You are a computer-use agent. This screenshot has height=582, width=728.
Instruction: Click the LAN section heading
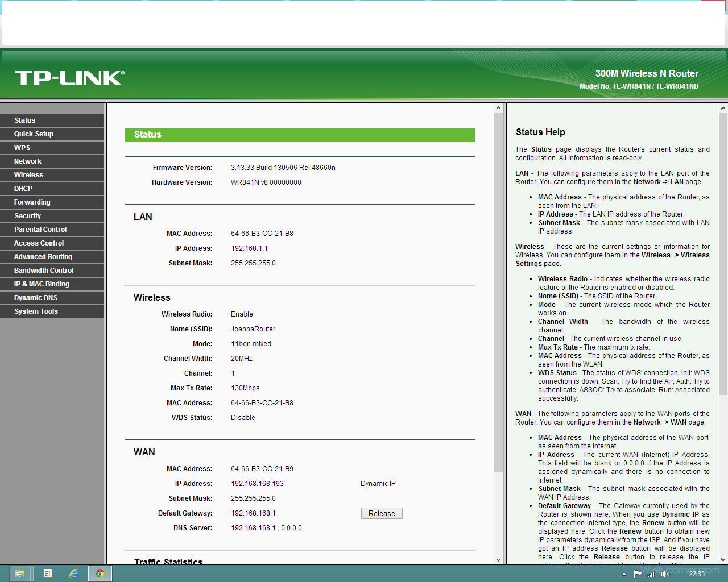point(143,217)
